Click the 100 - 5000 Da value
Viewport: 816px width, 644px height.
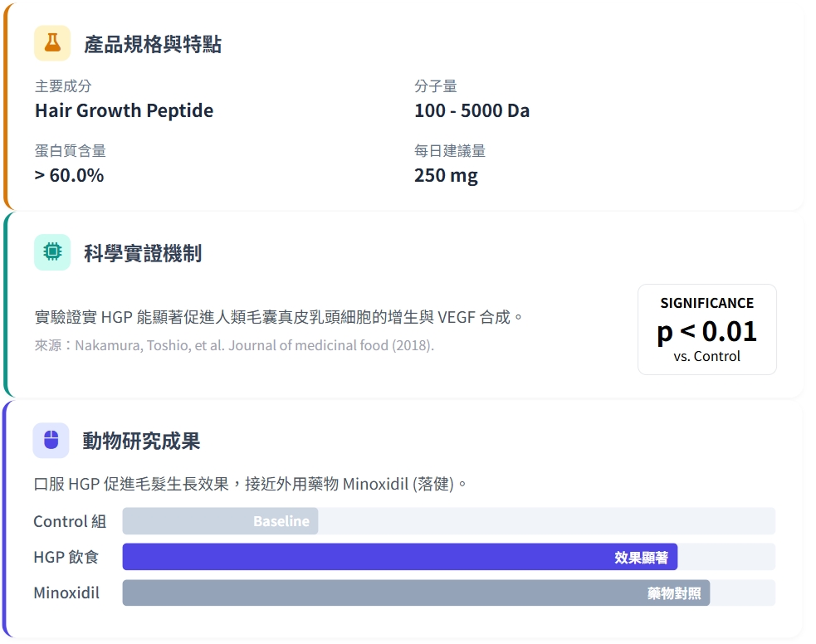click(472, 111)
